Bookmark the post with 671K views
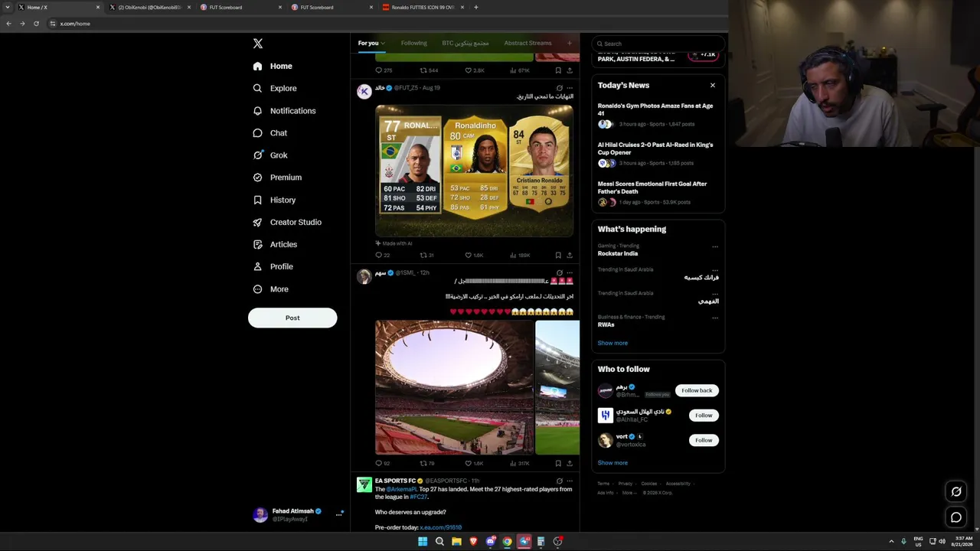 click(x=558, y=70)
